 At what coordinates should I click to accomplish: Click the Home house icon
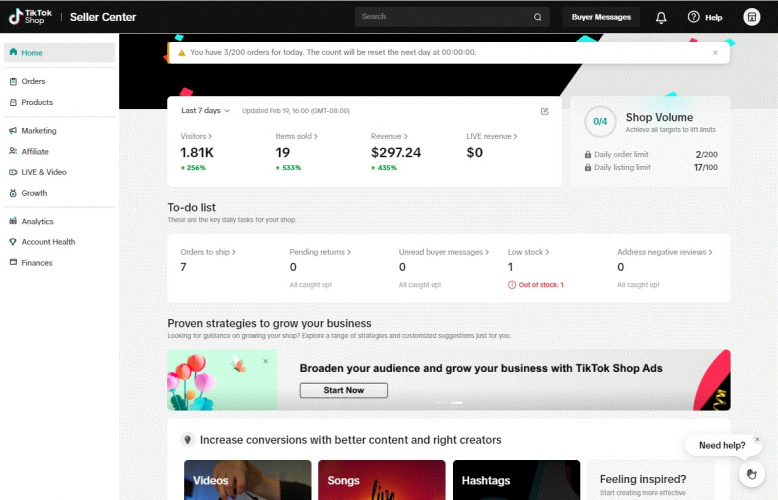tap(13, 52)
